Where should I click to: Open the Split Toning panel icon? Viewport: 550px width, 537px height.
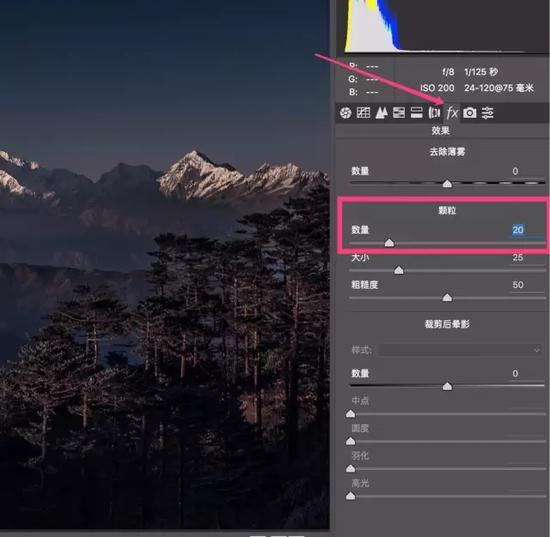(x=416, y=113)
